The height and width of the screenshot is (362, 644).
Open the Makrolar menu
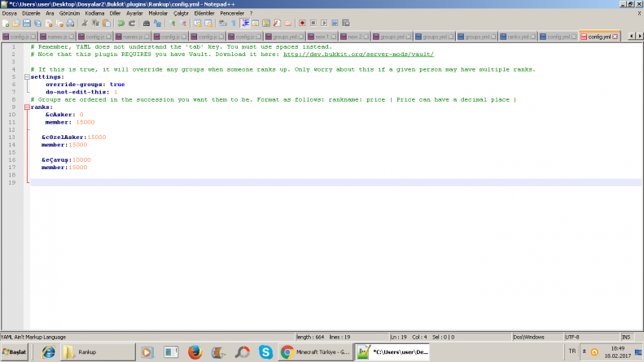158,13
